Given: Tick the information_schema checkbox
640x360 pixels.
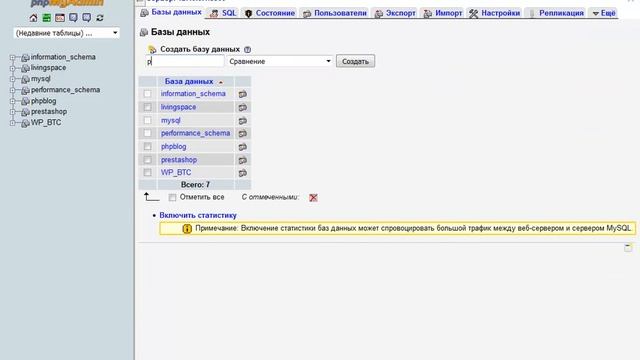Looking at the screenshot, I should click(x=147, y=94).
